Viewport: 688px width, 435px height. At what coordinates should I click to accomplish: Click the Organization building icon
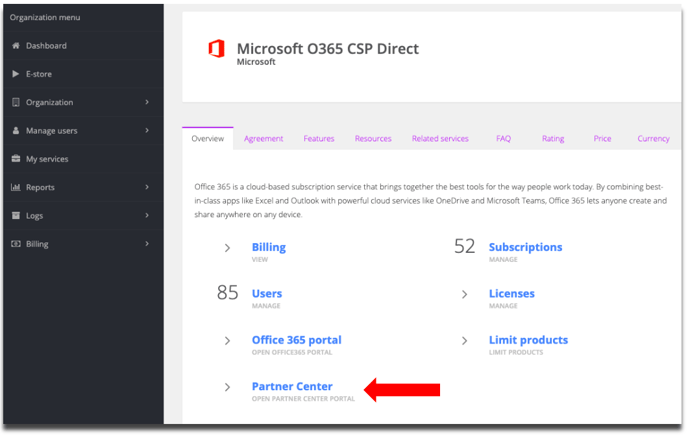(15, 102)
